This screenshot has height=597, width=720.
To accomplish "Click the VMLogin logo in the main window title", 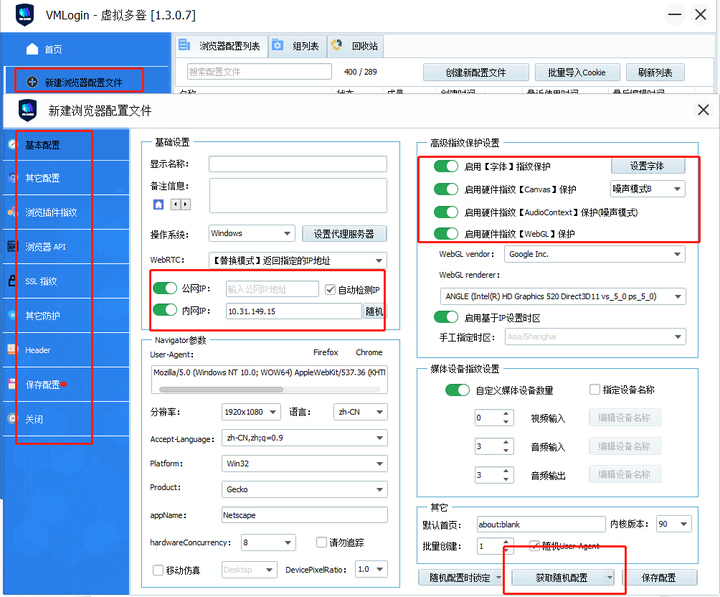I will tap(25, 15).
